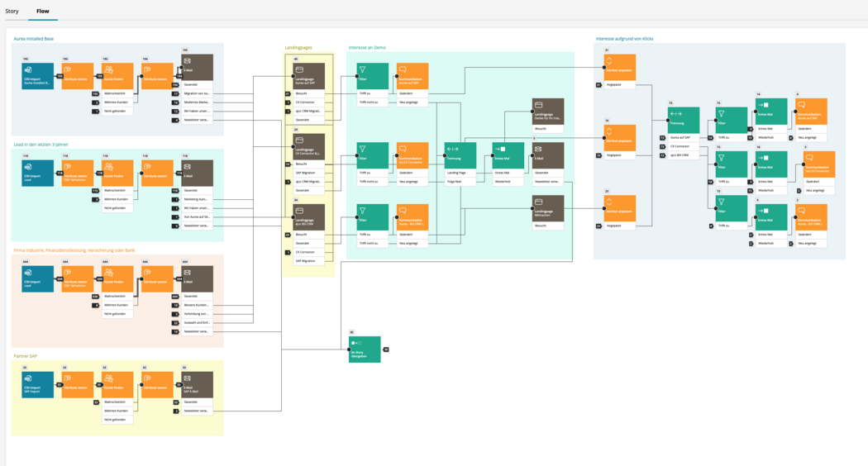This screenshot has width=868, height=466.
Task: Open Landingpage ajco BSI CRM node
Action: (309, 217)
